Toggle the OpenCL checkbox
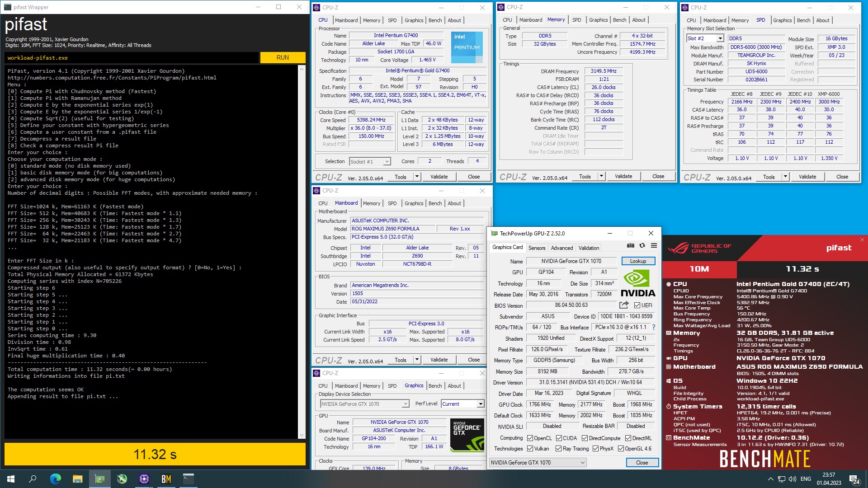 point(530,438)
